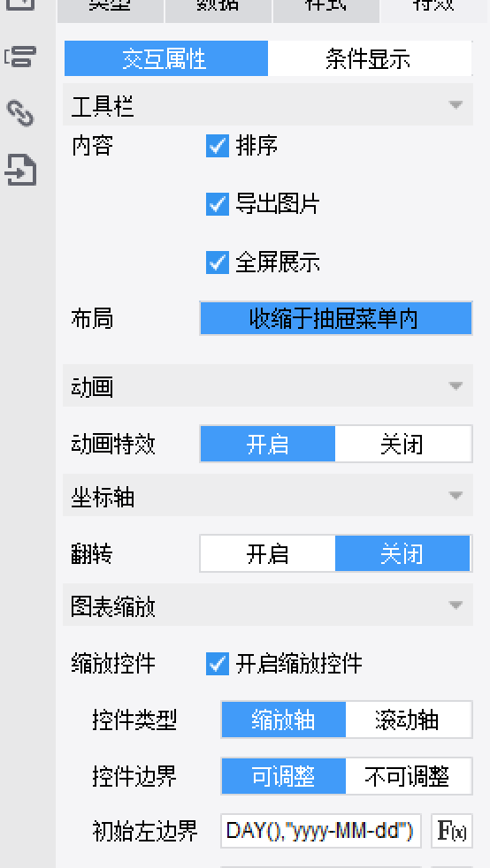Screen dimensions: 490x868
Task: Collapse the 图表缩放 section arrow
Action: pos(456,605)
